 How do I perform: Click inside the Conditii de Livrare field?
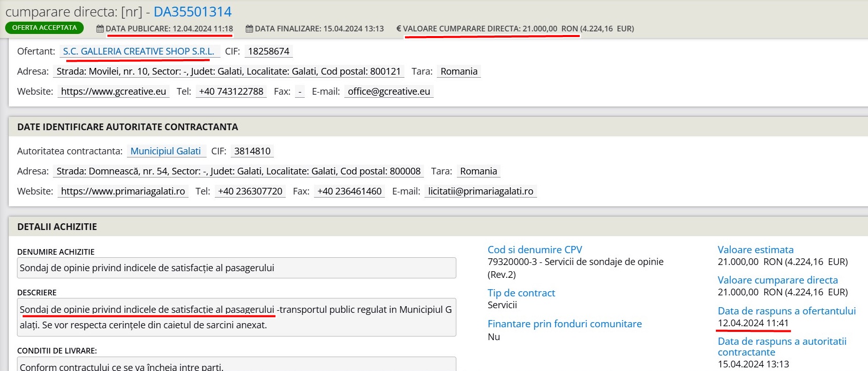236,365
